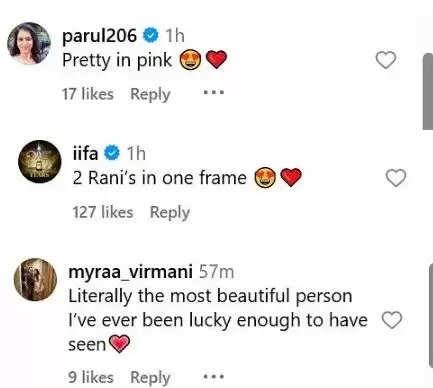
Task: Reply to parul206's comment
Action: click(150, 94)
